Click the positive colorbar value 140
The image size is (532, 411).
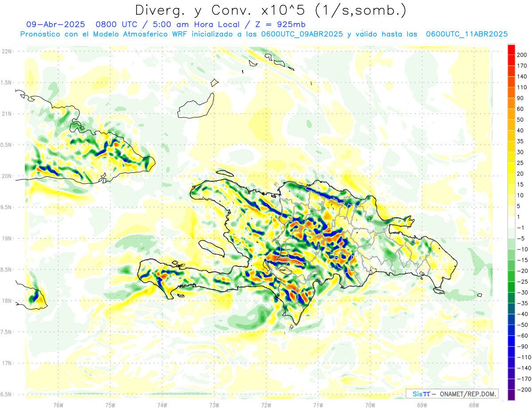522,77
